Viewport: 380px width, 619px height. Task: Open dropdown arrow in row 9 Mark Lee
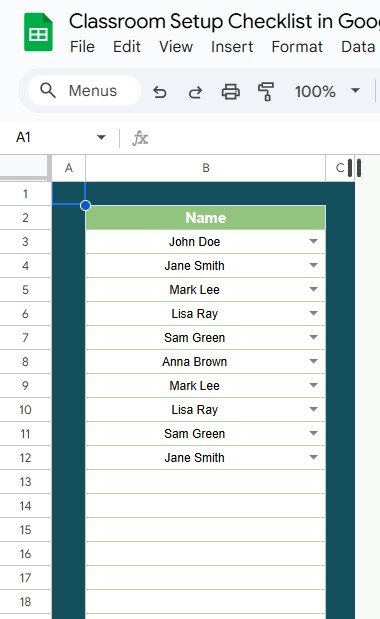314,385
